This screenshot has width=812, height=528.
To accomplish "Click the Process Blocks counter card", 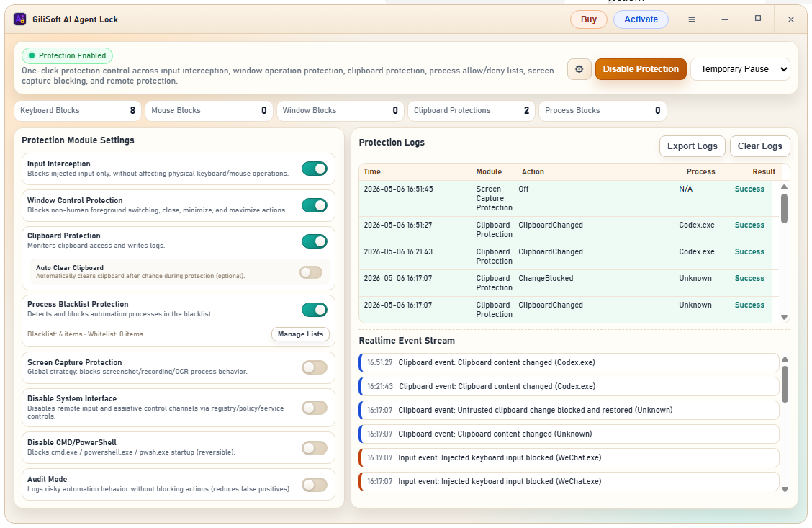I will pos(603,110).
